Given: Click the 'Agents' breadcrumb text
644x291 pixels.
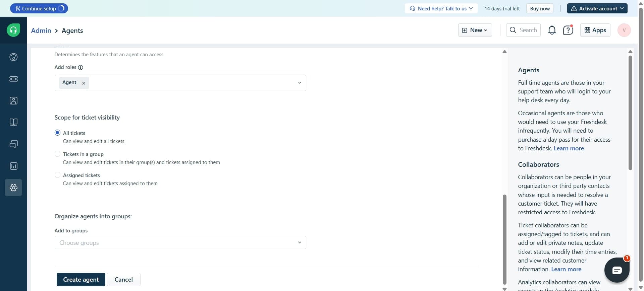Looking at the screenshot, I should pyautogui.click(x=72, y=30).
